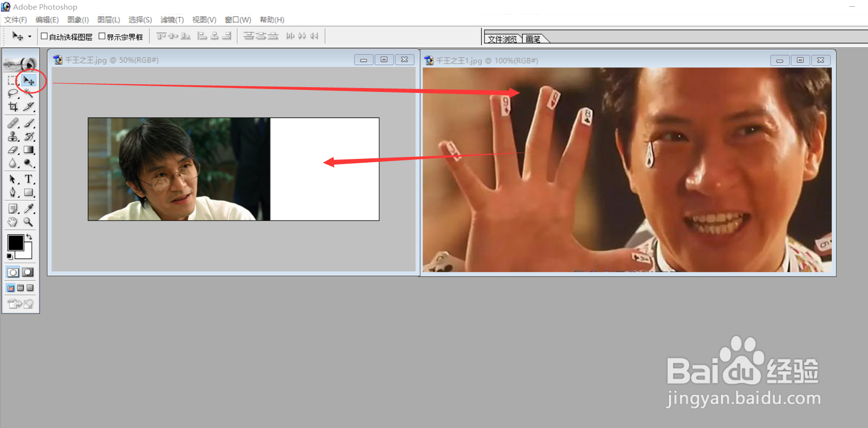Switch to the 文件浏览 palette tab

pyautogui.click(x=502, y=39)
